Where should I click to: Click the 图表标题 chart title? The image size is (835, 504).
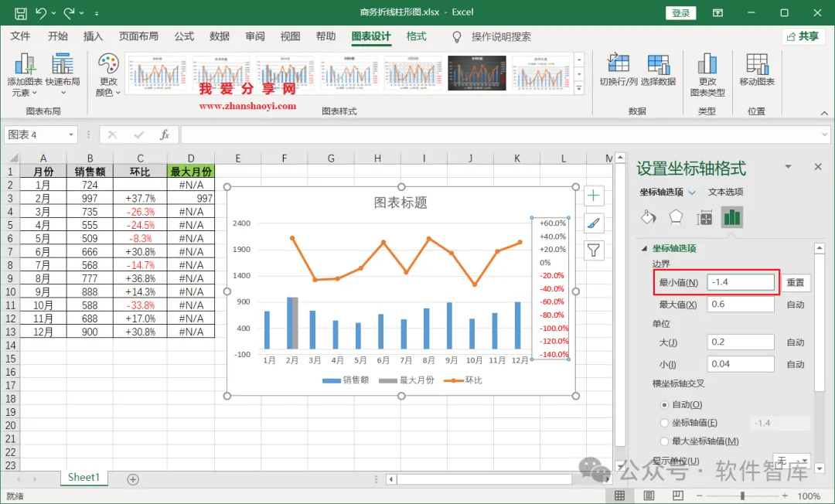[x=400, y=203]
